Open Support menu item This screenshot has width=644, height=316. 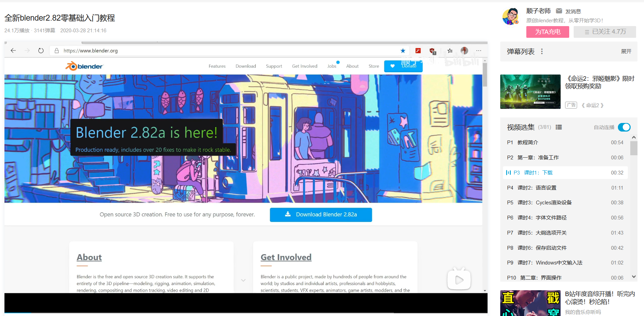(x=274, y=66)
